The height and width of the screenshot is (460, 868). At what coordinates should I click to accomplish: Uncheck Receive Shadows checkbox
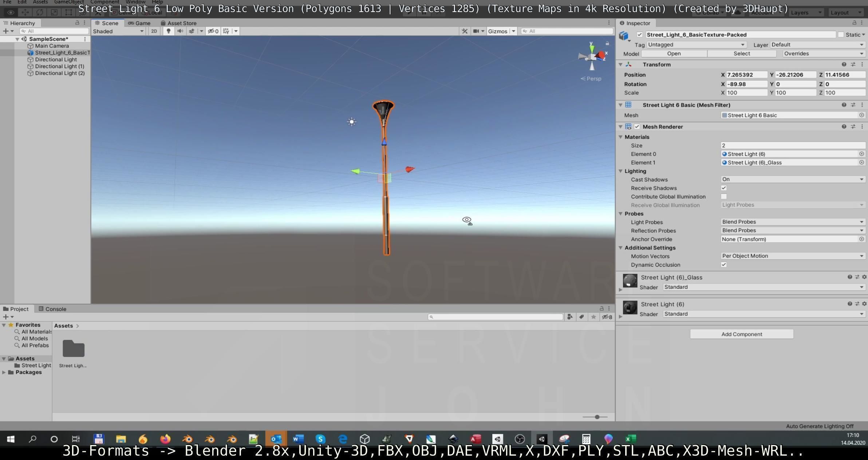coord(724,188)
